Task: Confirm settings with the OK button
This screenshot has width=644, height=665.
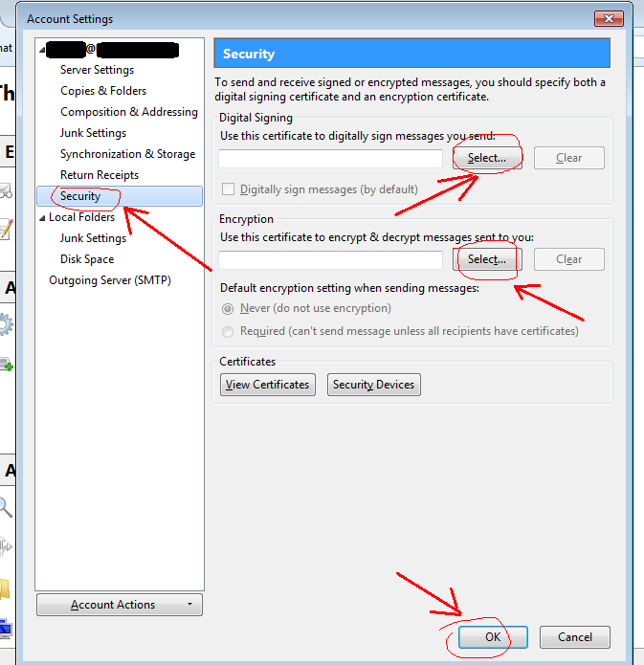Action: point(493,637)
